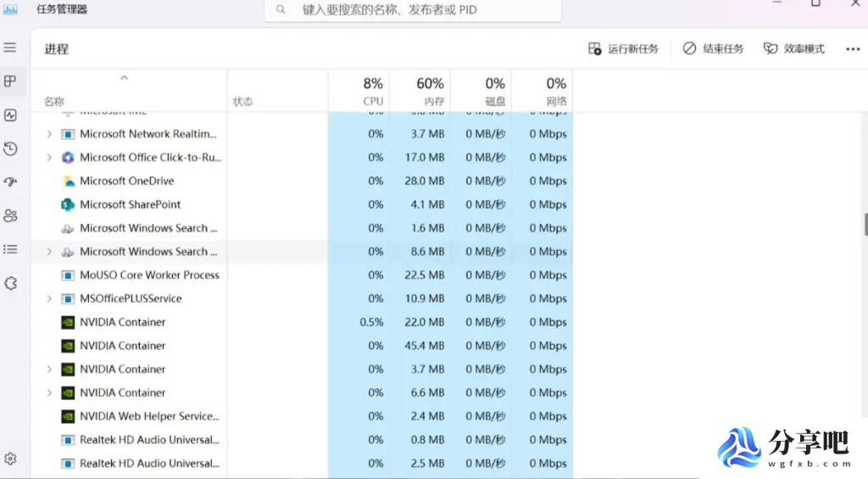Open the Settings gear icon
Viewport: 868px width, 479px height.
point(10,459)
